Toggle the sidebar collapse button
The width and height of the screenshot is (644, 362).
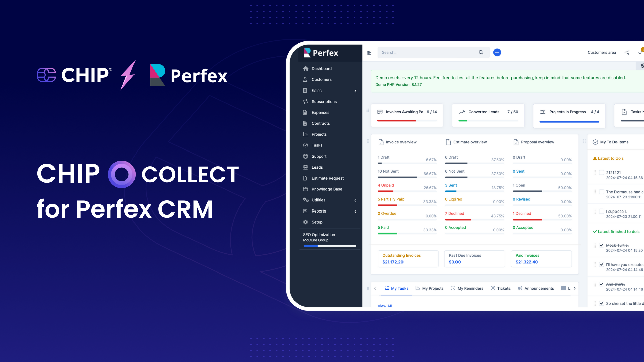coord(369,52)
